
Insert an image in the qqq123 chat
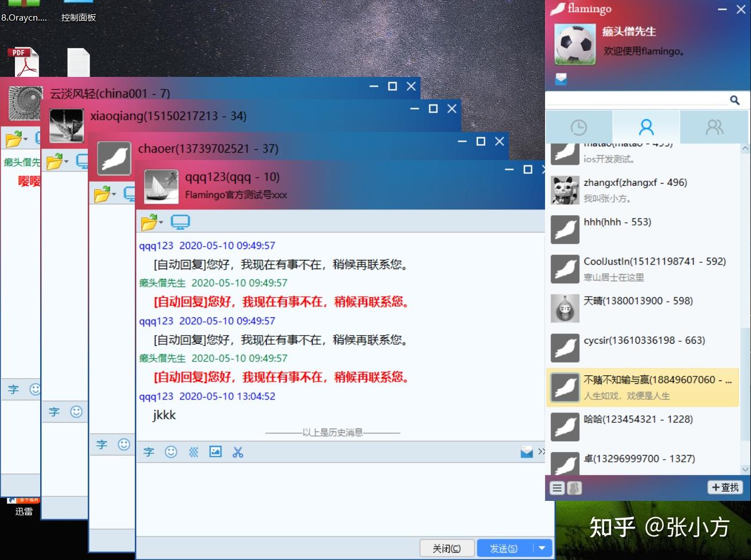point(216,452)
